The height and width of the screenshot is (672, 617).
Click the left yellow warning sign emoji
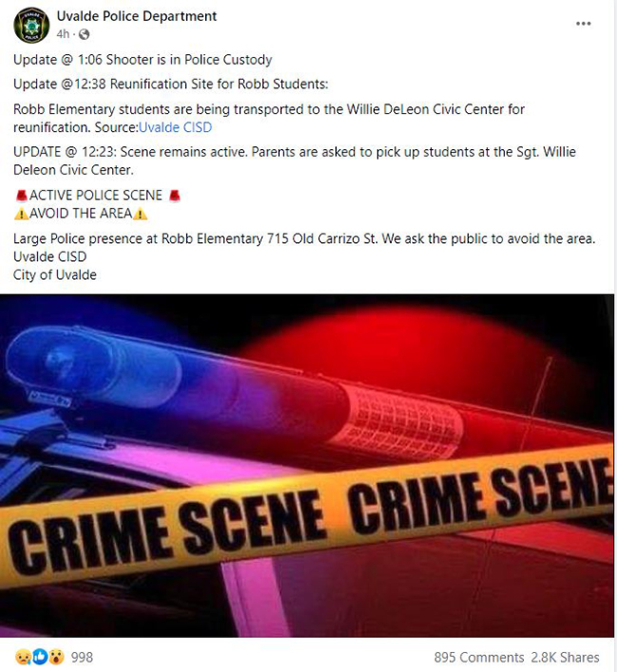21,214
